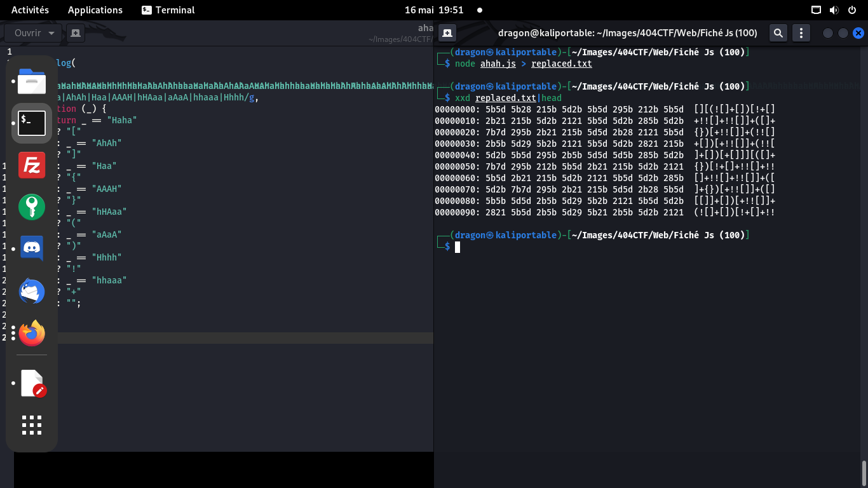868x488 pixels.
Task: Click the replaced.txt text in xxd command
Action: (x=506, y=98)
